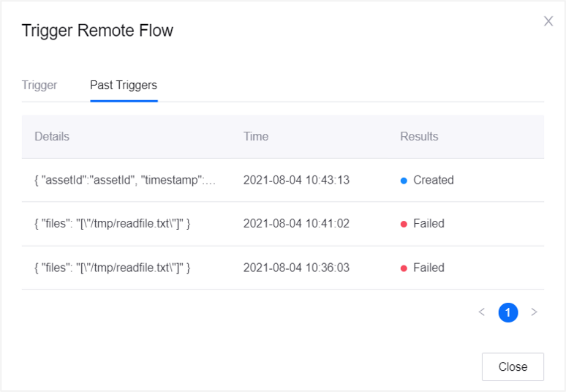Click the 2021-08-04 10:36:03 timestamp
The width and height of the screenshot is (566, 392).
pos(296,268)
